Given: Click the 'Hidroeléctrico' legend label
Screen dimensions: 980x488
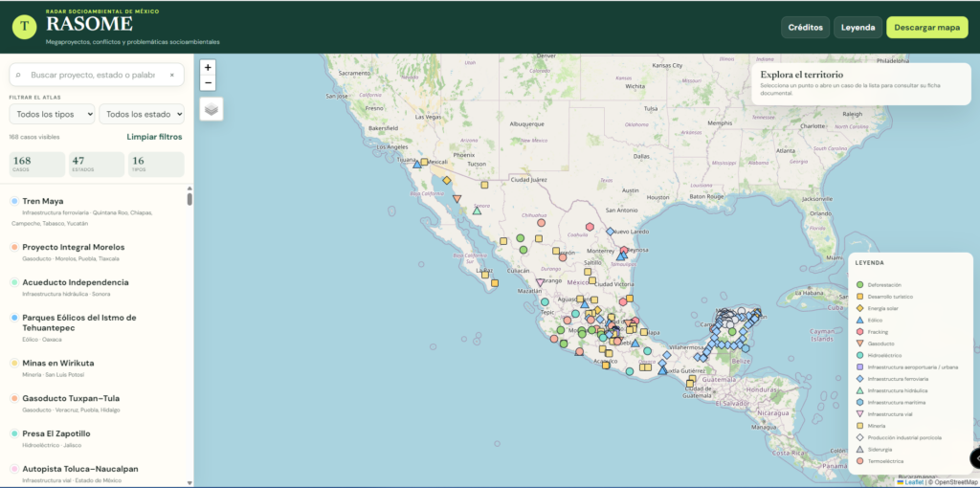Looking at the screenshot, I should click(884, 356).
